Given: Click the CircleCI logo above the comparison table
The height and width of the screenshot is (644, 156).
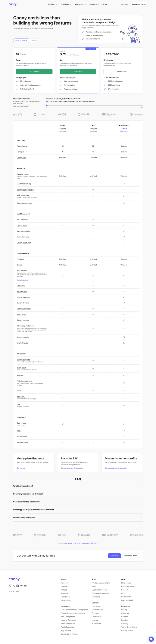Looking at the screenshot, I should coord(40,115).
